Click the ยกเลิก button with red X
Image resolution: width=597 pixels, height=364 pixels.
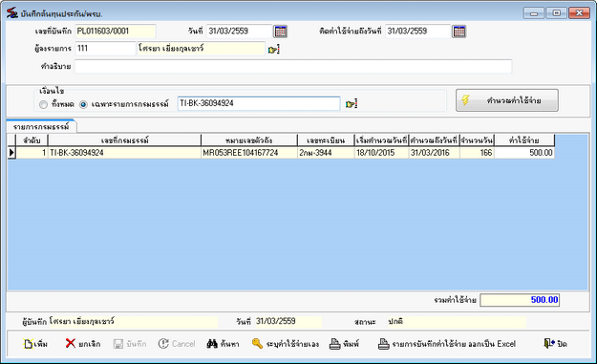coord(83,344)
